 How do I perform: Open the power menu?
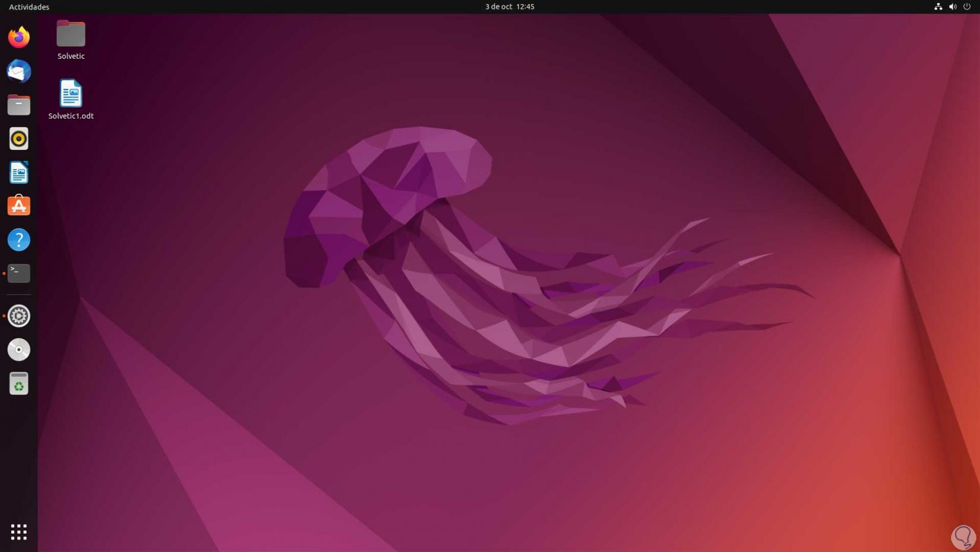[967, 7]
